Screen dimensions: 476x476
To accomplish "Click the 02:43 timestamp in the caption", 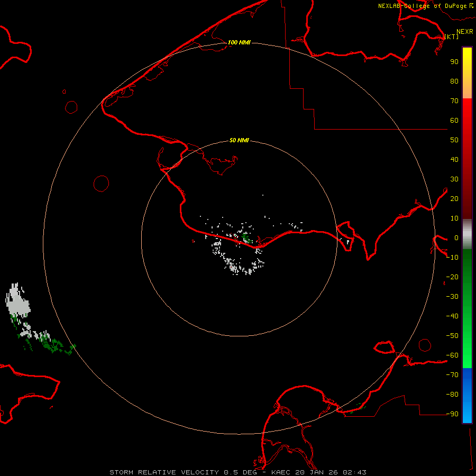I will (354, 472).
